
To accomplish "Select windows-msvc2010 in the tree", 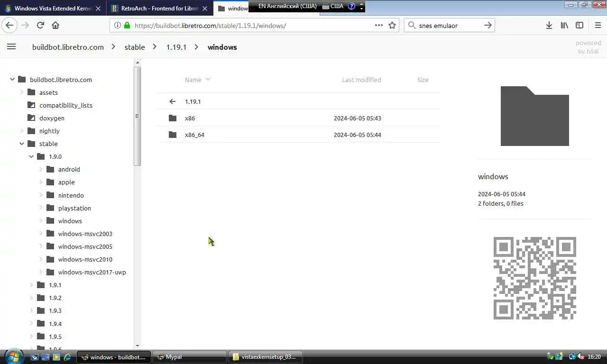I will tap(85, 259).
